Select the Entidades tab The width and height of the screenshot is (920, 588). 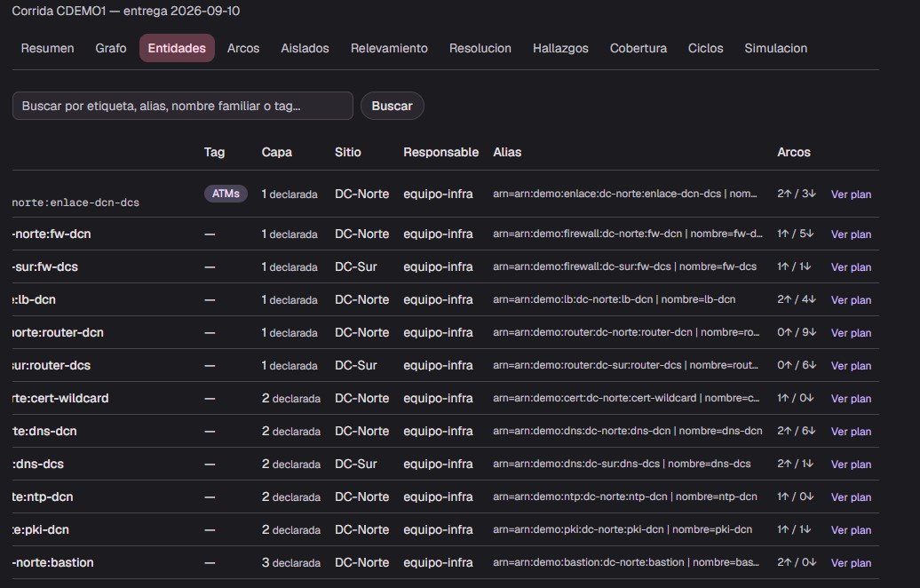tap(177, 48)
